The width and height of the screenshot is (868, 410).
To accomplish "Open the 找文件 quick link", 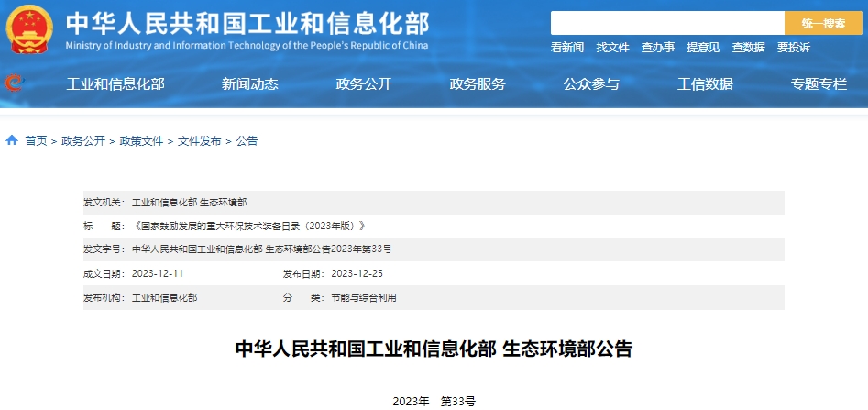I will [x=612, y=48].
